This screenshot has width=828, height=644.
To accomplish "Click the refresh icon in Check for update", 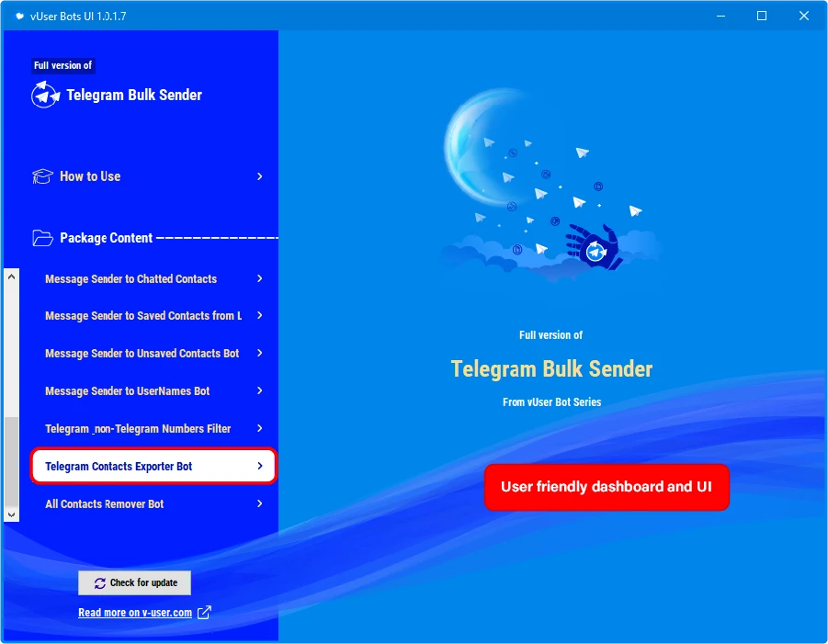I will 100,582.
